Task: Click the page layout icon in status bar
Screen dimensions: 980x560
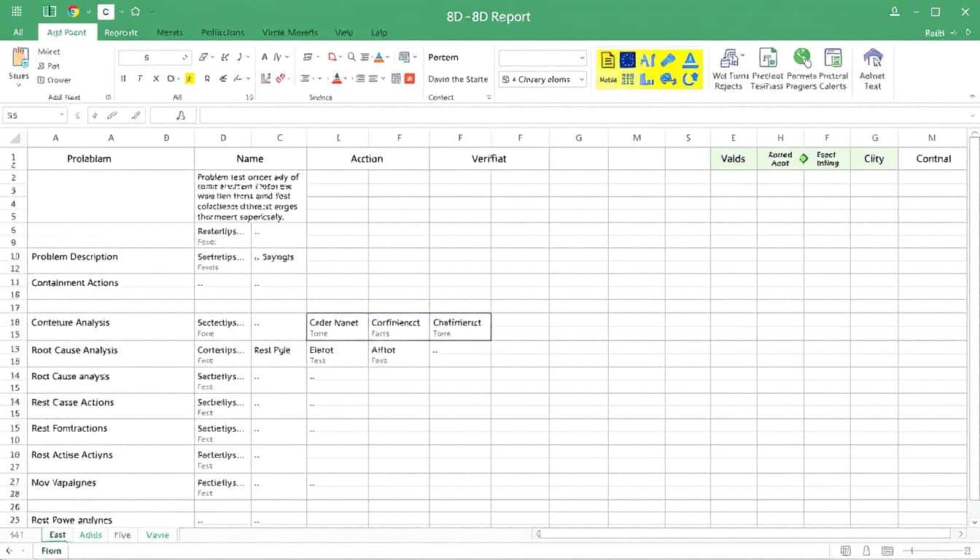Action: click(888, 551)
